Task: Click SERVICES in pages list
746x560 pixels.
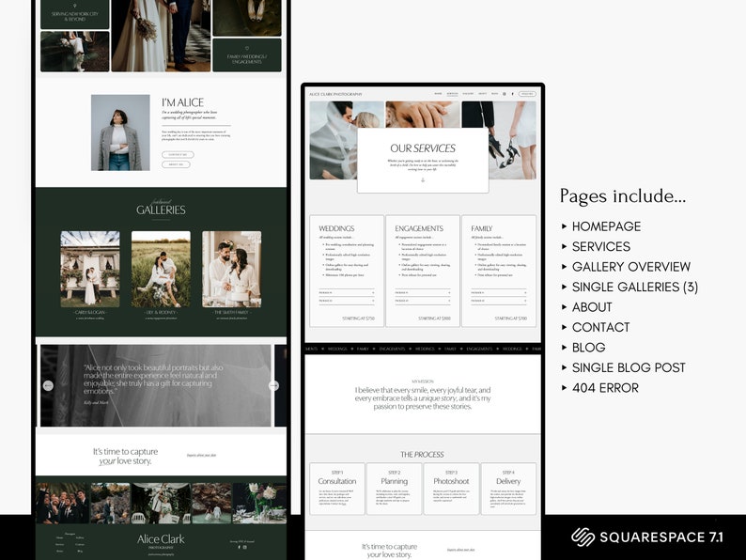Action: pos(601,246)
